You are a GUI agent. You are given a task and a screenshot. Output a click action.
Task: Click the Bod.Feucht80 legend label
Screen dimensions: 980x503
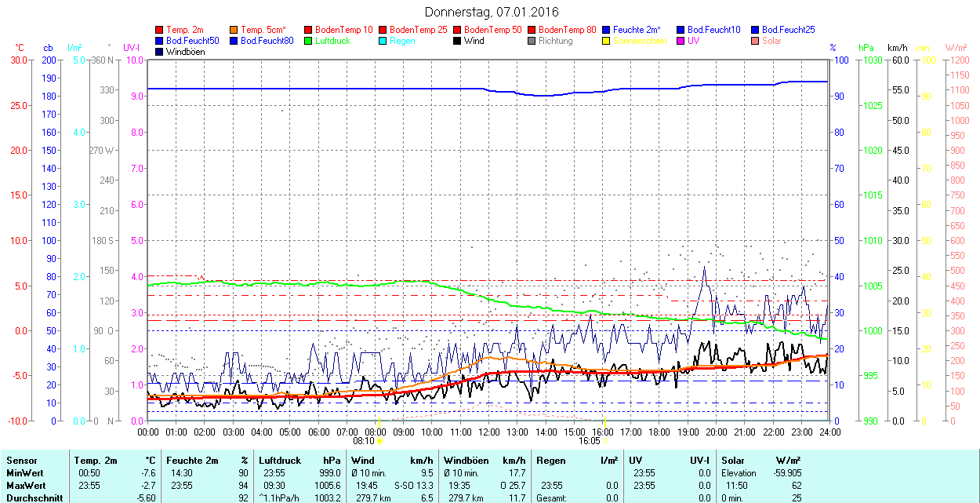267,41
